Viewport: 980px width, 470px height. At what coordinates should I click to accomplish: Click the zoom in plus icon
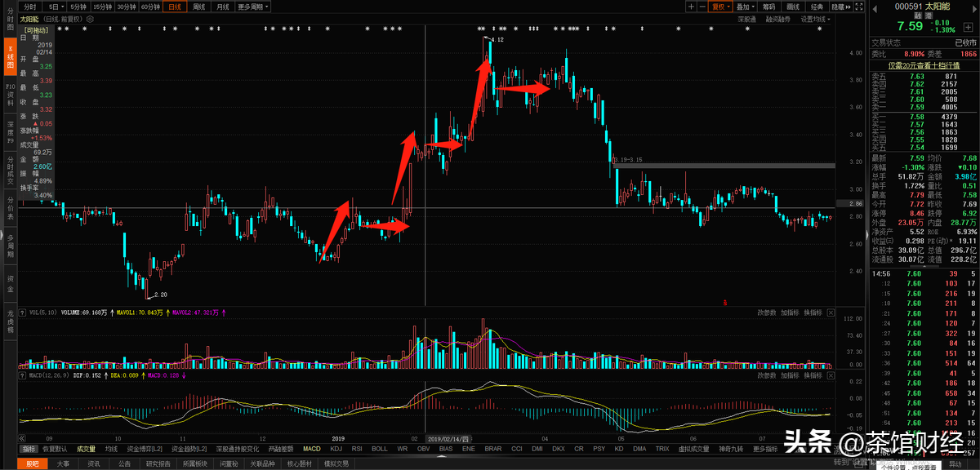click(691, 7)
